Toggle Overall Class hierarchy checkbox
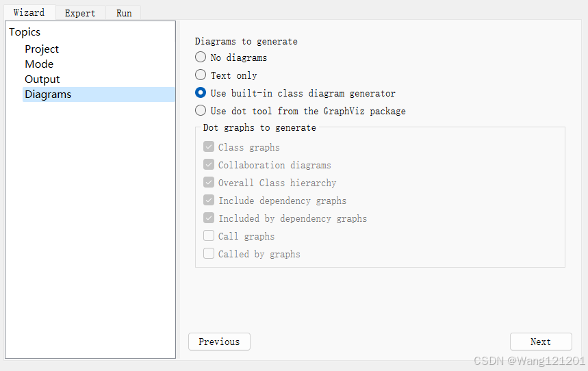Image resolution: width=588 pixels, height=371 pixels. pos(209,183)
